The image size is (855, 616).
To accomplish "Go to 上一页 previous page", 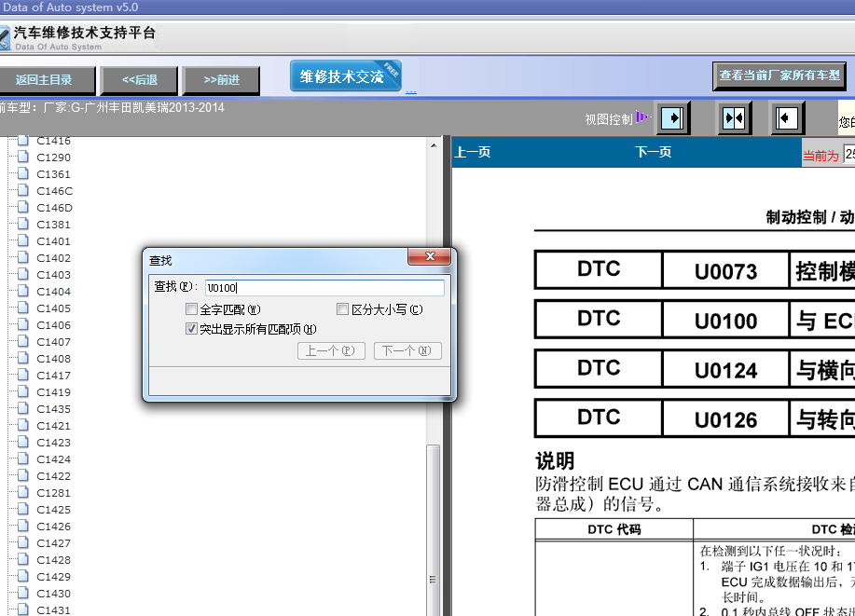I will [473, 152].
